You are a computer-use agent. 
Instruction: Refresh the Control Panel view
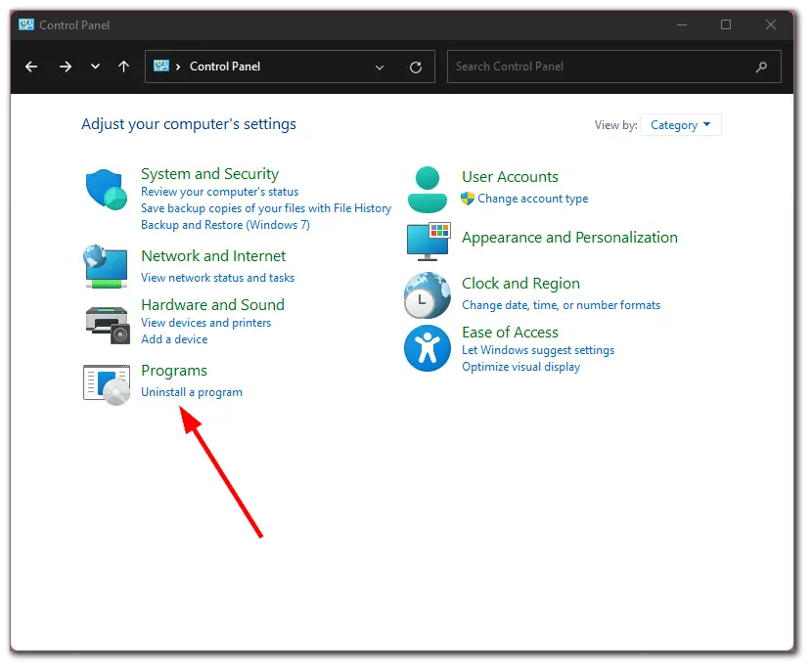click(416, 67)
